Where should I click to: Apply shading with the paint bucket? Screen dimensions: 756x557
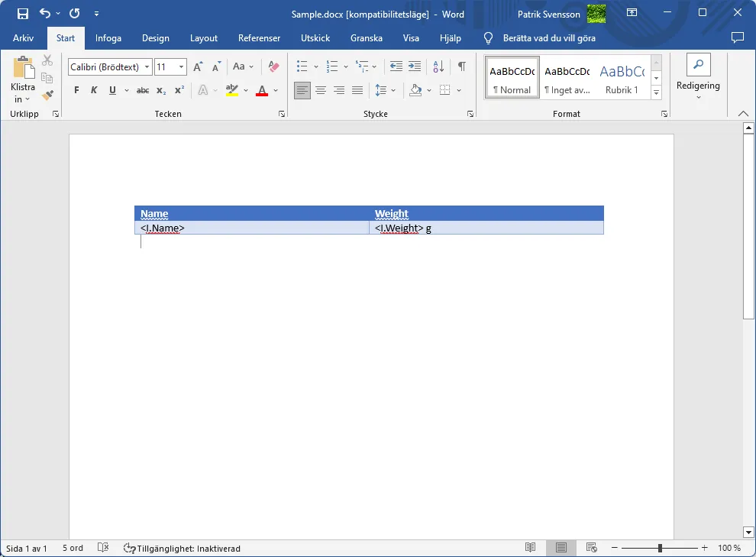[x=415, y=90]
